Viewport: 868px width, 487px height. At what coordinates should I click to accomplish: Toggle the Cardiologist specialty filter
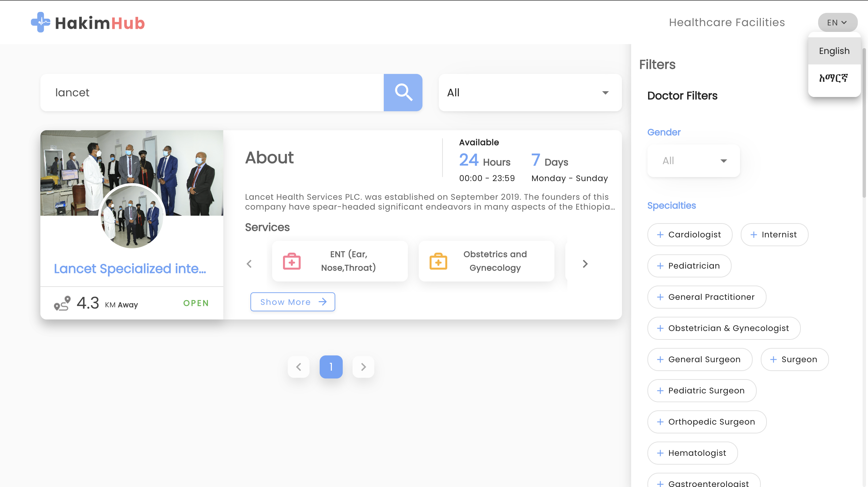[690, 235]
